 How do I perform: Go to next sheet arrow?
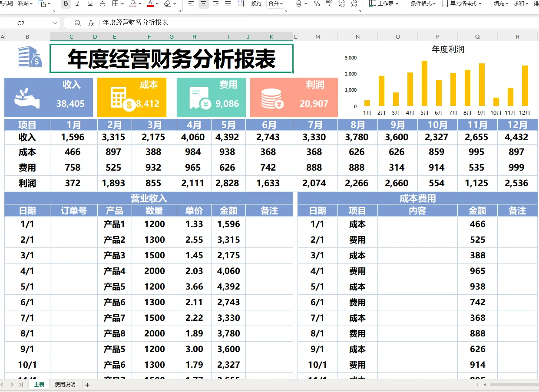12,385
